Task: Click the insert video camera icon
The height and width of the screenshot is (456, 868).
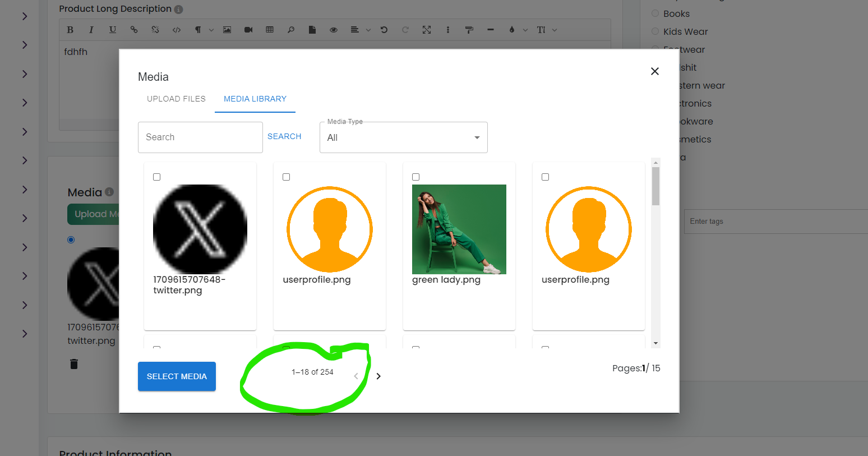Action: coord(248,30)
